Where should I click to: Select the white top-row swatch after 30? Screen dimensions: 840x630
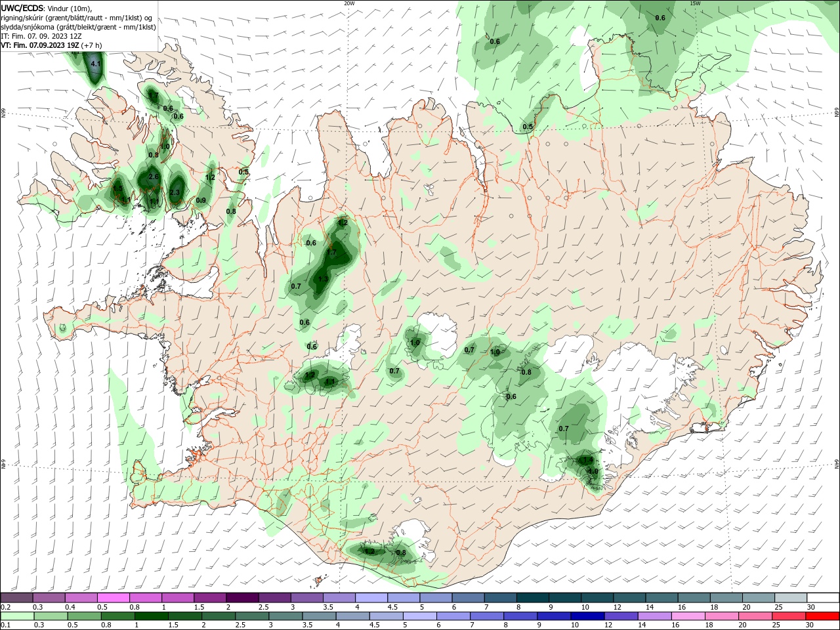click(x=824, y=597)
